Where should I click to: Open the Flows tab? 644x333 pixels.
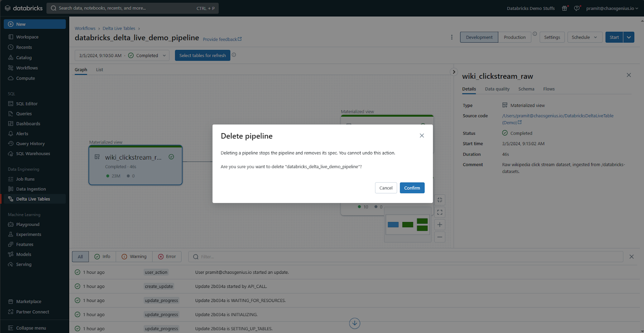(549, 89)
